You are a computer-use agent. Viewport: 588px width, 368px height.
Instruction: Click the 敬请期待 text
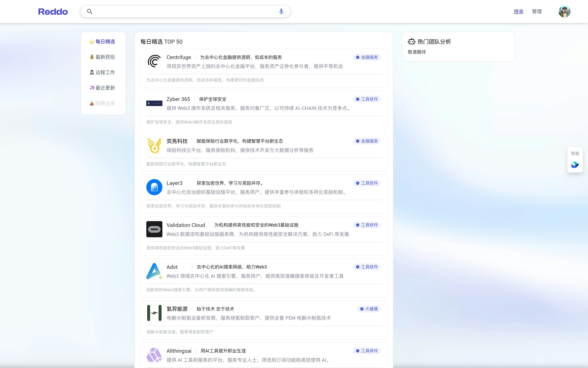click(x=417, y=52)
